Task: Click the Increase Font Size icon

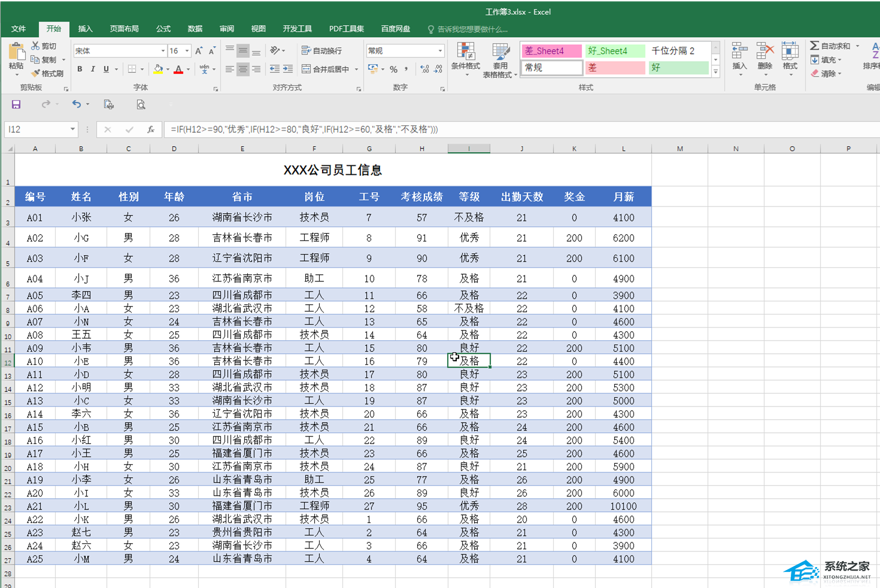Action: coord(199,51)
